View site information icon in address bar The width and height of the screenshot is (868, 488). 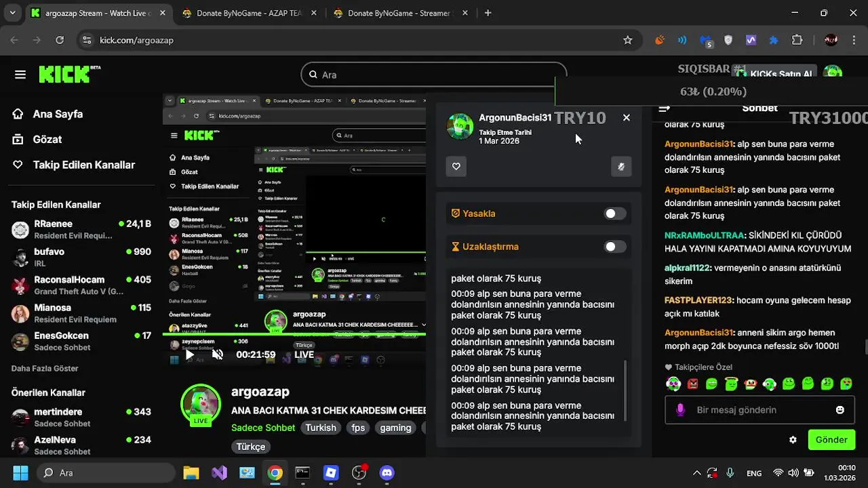(x=86, y=40)
